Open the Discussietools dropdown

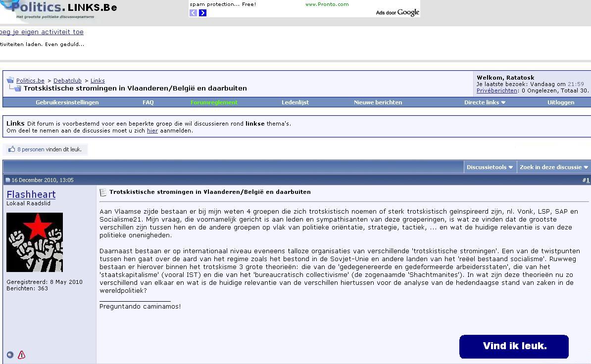click(x=490, y=167)
